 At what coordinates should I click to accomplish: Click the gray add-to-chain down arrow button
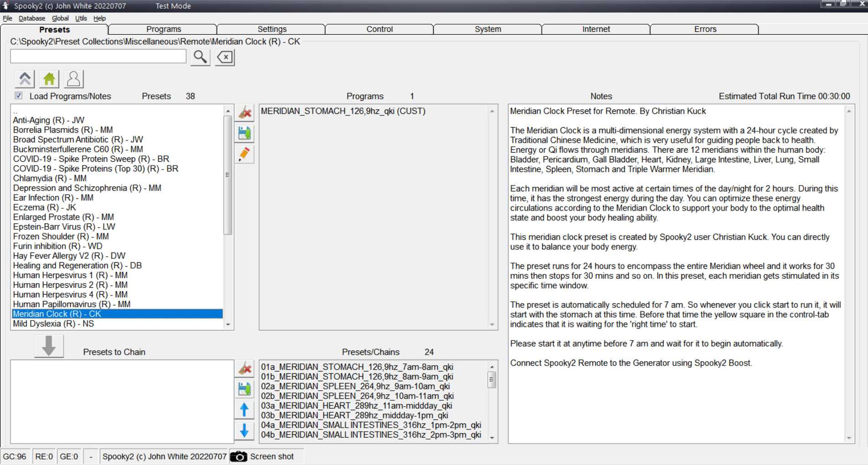pos(49,346)
